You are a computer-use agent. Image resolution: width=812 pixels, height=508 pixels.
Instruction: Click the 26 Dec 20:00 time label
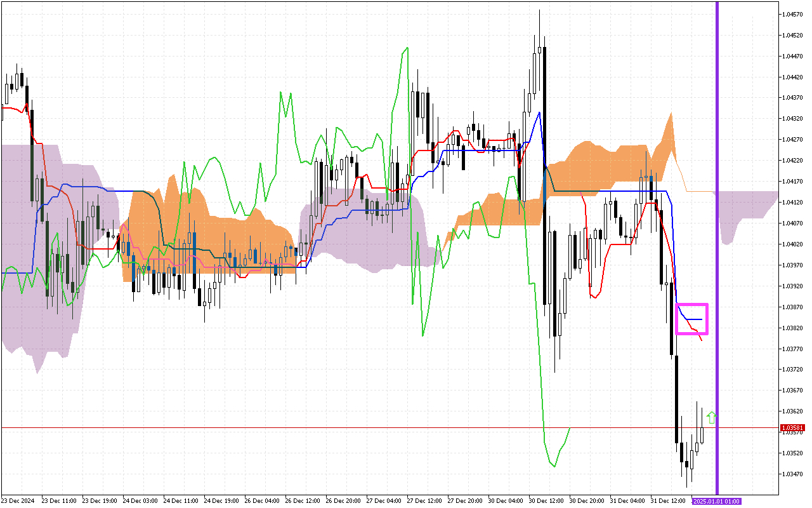pos(343,501)
